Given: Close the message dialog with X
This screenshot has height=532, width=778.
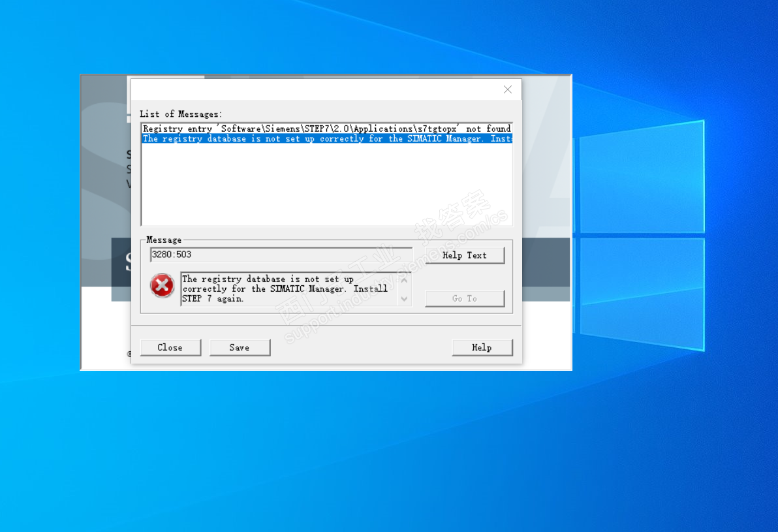Looking at the screenshot, I should click(508, 89).
